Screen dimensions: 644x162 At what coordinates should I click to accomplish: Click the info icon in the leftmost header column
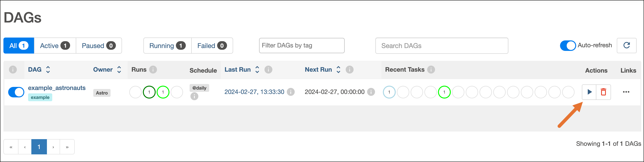click(x=13, y=70)
